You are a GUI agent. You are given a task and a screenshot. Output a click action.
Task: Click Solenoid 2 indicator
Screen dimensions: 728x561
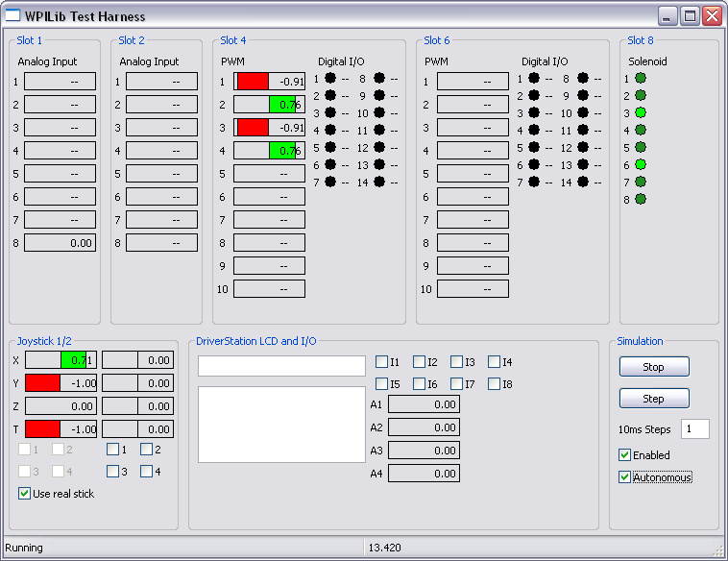[x=641, y=95]
